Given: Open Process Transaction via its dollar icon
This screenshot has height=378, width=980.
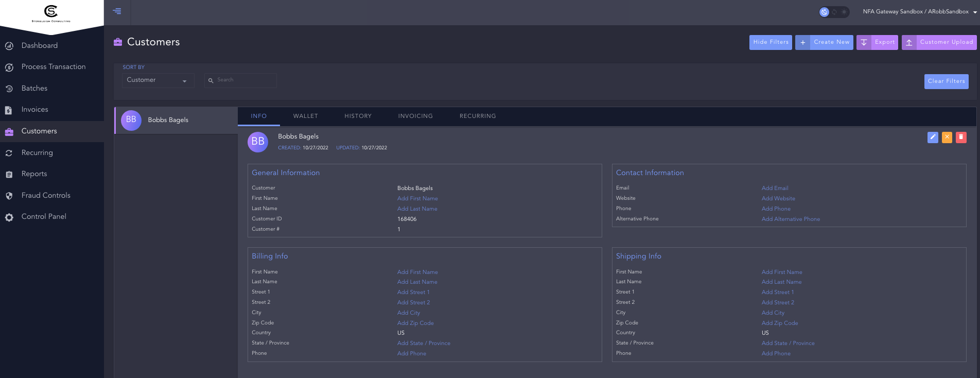Looking at the screenshot, I should click(x=9, y=67).
